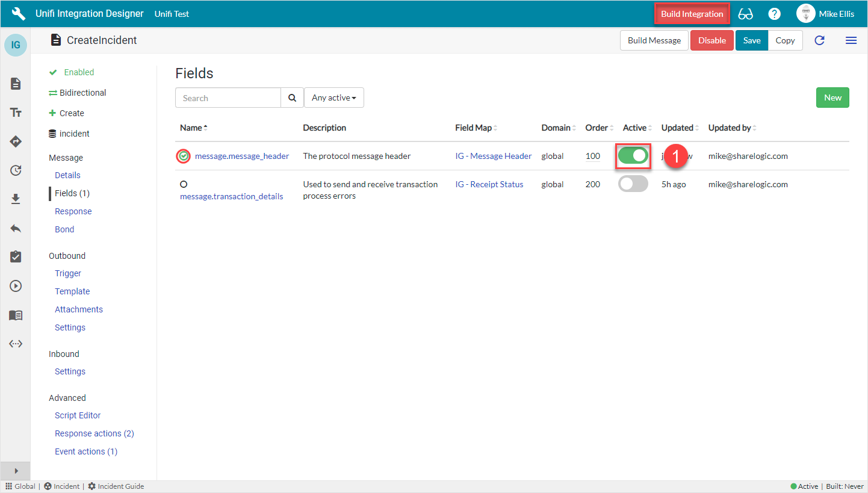Open the hamburger menu icon
868x493 pixels.
pos(851,40)
